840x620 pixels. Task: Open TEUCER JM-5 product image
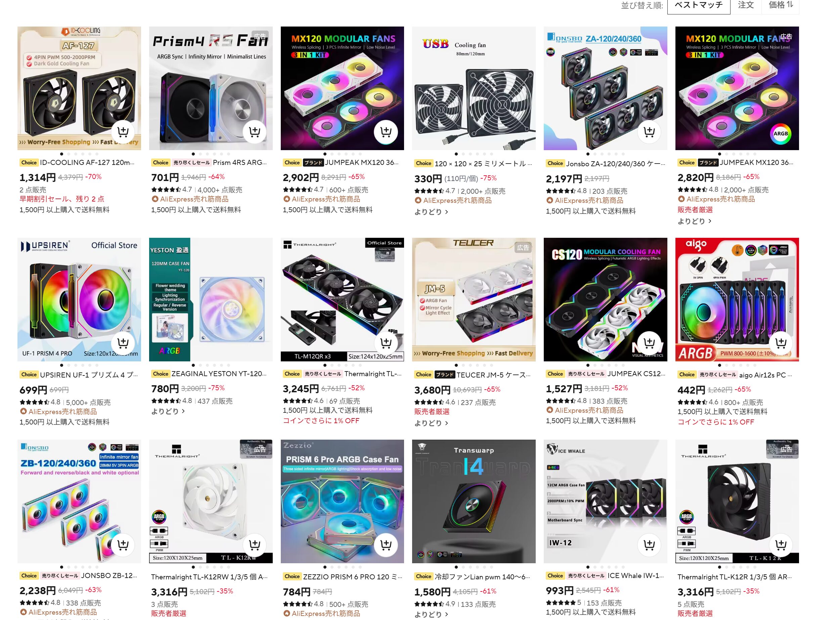[x=474, y=300]
